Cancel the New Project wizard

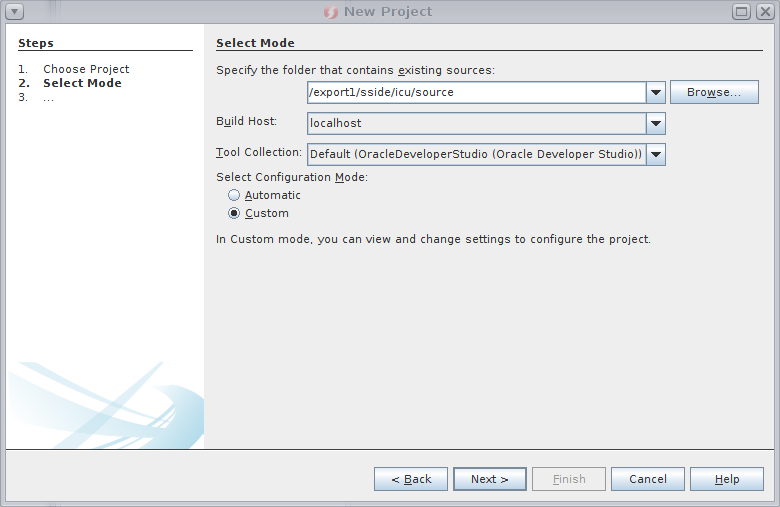[648, 479]
